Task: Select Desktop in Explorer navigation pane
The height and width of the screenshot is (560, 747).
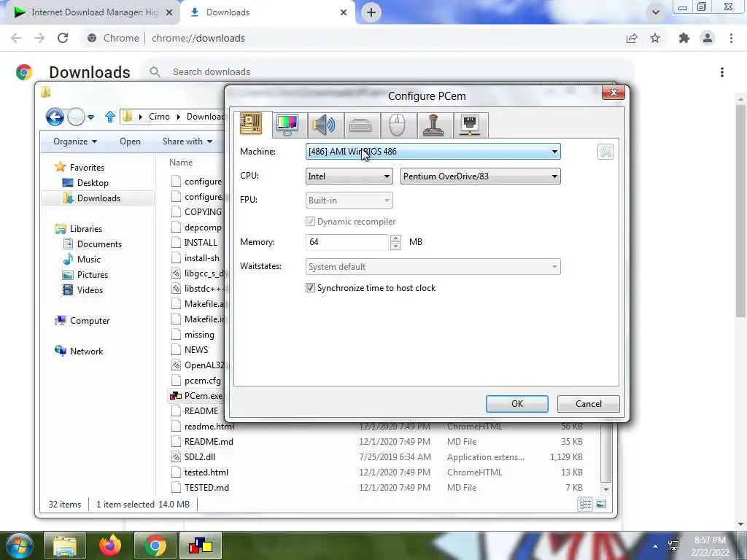Action: [x=93, y=183]
